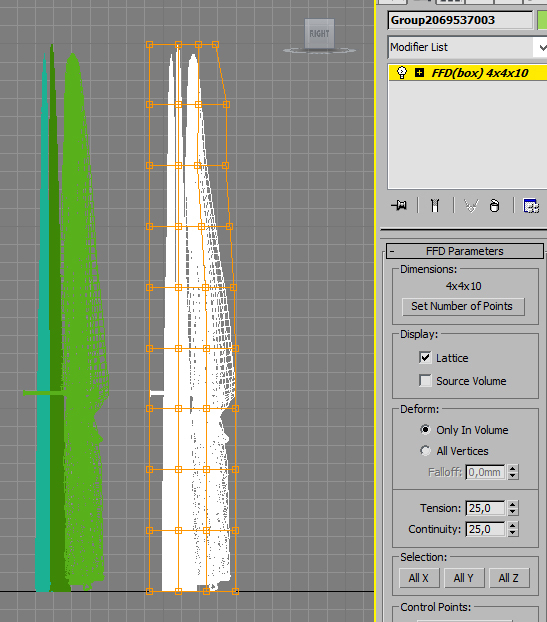Enable the Source Volume checkbox
Viewport: 547px width, 622px height.
(x=425, y=380)
